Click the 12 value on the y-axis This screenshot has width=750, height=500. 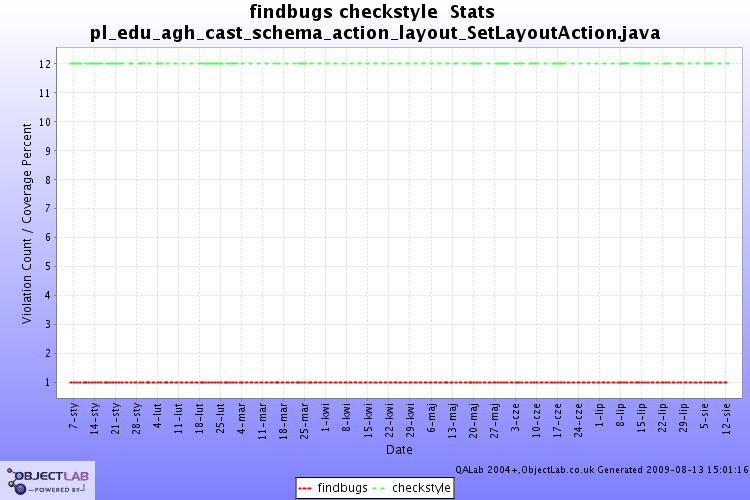(45, 64)
